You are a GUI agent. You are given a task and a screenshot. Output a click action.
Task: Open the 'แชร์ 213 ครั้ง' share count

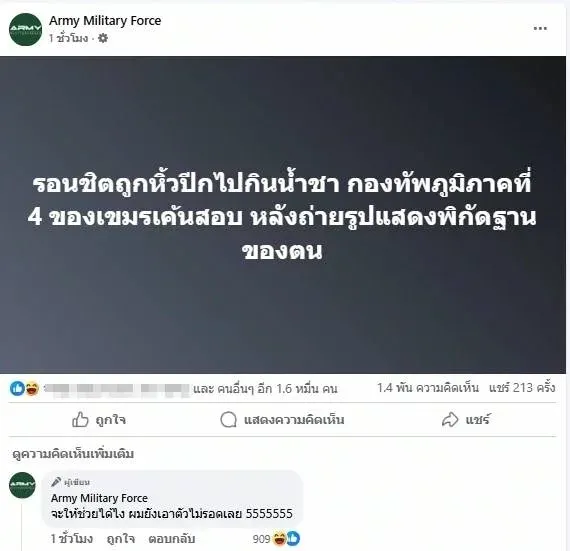tap(522, 388)
